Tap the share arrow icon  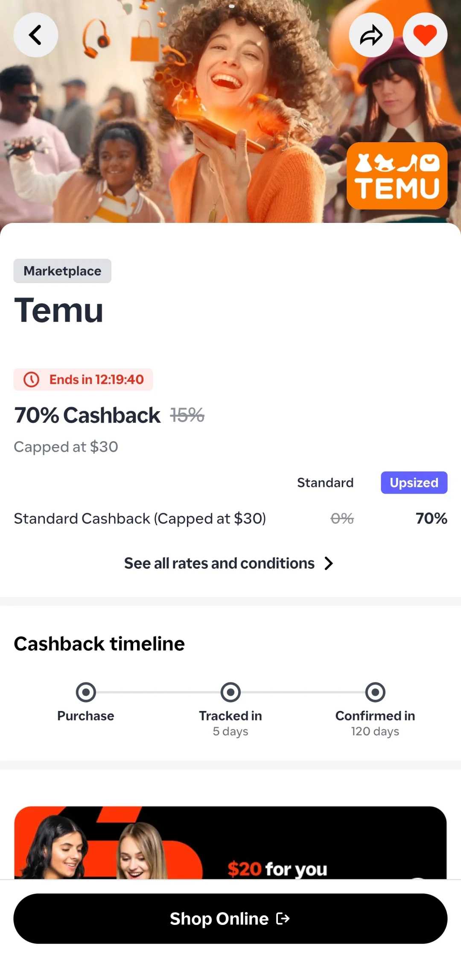371,35
